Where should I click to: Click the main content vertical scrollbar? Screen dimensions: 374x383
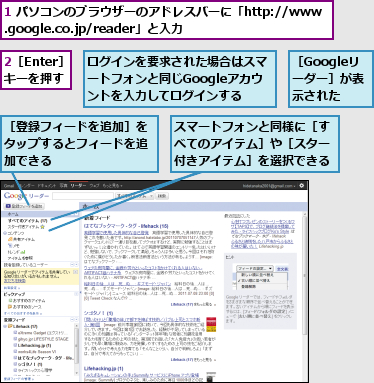point(304,275)
